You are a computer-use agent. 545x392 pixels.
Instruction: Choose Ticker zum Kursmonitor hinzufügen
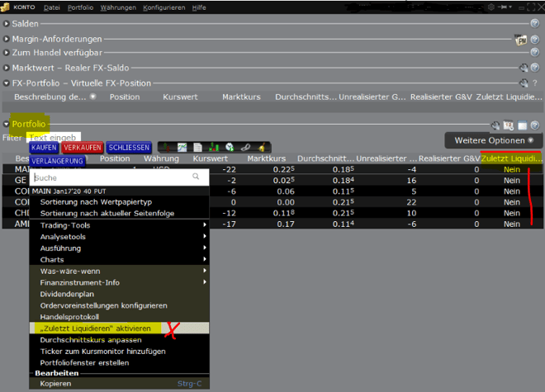(x=119, y=352)
